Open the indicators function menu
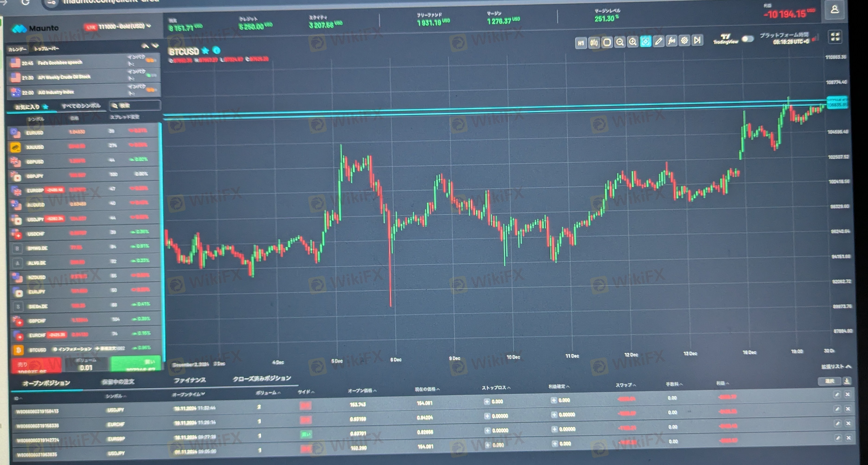The image size is (868, 465). 672,41
